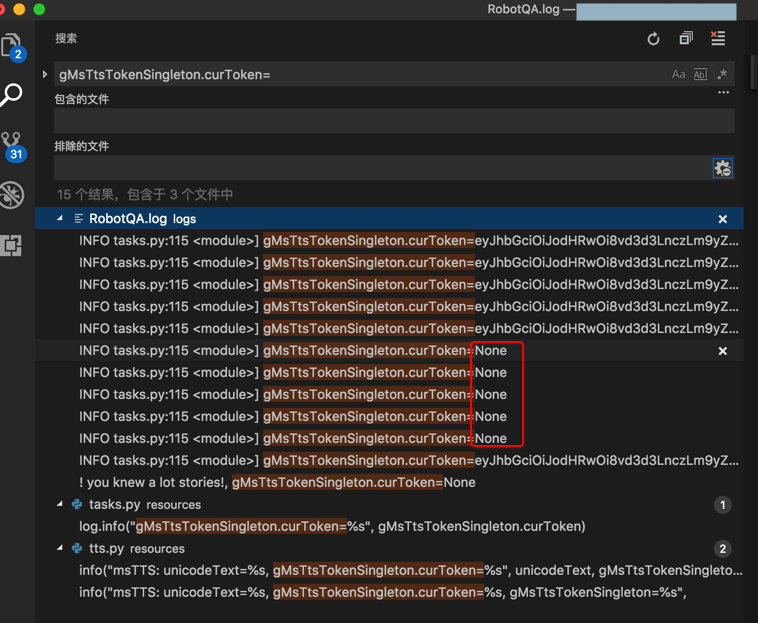The height and width of the screenshot is (623, 758).
Task: Open the Debug view icon
Action: click(12, 195)
